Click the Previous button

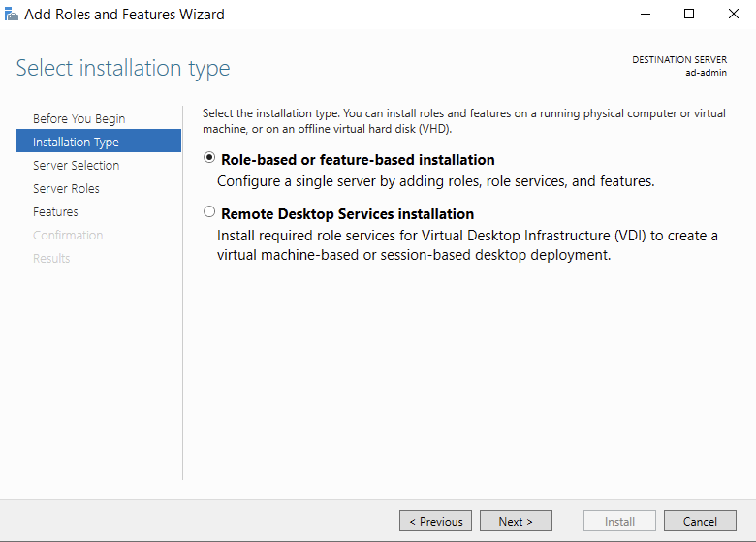click(435, 521)
